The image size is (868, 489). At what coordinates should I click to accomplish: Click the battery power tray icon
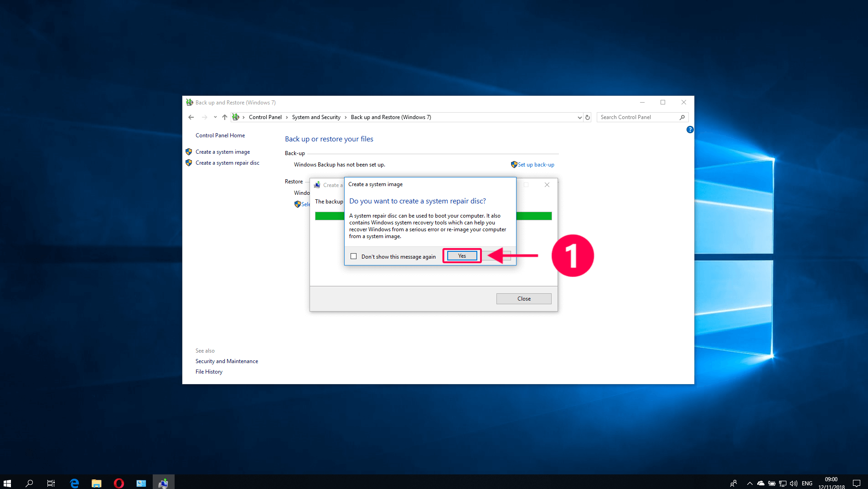(x=772, y=484)
